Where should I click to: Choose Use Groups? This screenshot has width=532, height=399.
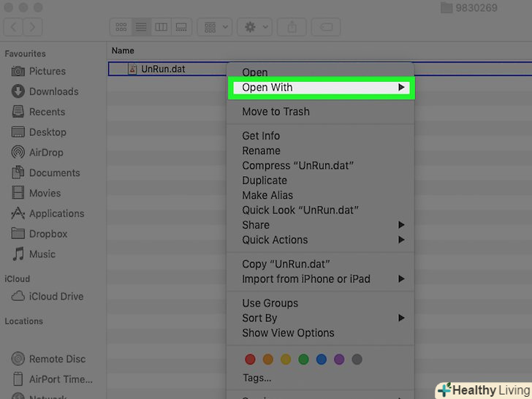click(320, 303)
